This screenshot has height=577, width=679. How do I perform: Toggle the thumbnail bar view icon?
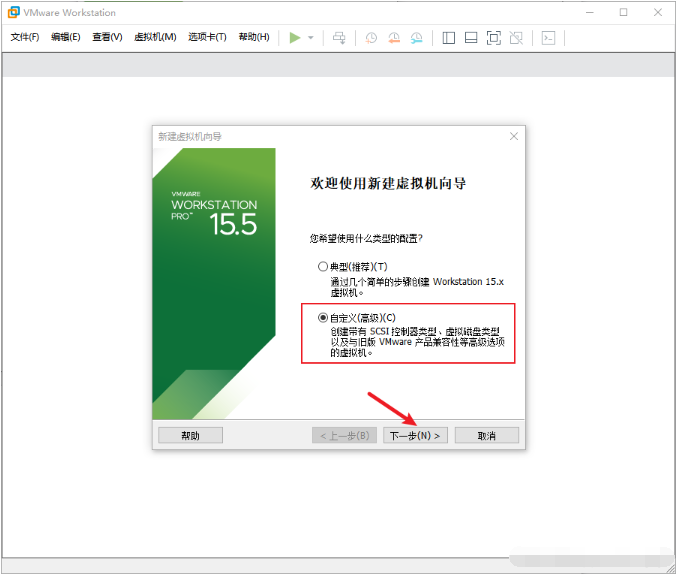point(470,38)
